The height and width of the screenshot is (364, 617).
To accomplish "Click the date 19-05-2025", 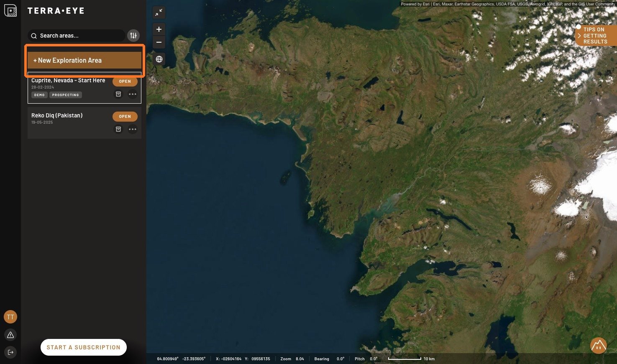I will 42,122.
